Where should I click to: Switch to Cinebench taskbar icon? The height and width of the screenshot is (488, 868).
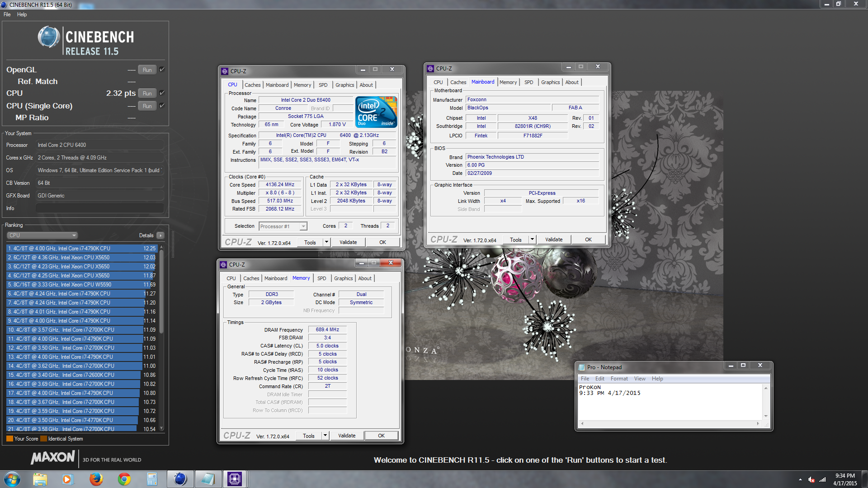[x=180, y=479]
